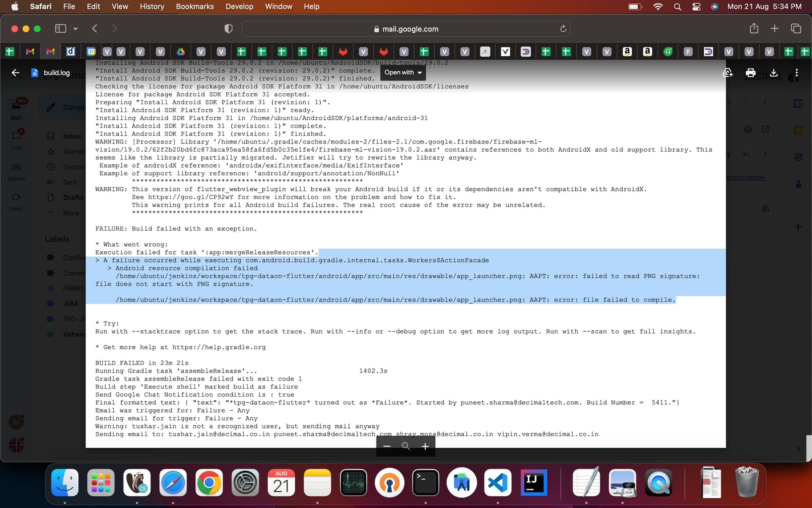The width and height of the screenshot is (812, 508).
Task: Switch to the Google Calendar tab
Action: [x=91, y=52]
